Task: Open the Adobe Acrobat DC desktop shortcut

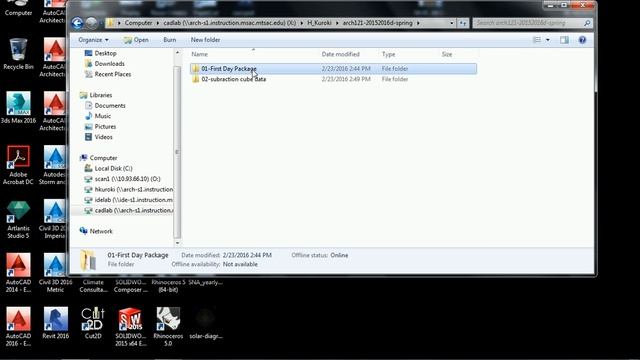Action: (18, 165)
